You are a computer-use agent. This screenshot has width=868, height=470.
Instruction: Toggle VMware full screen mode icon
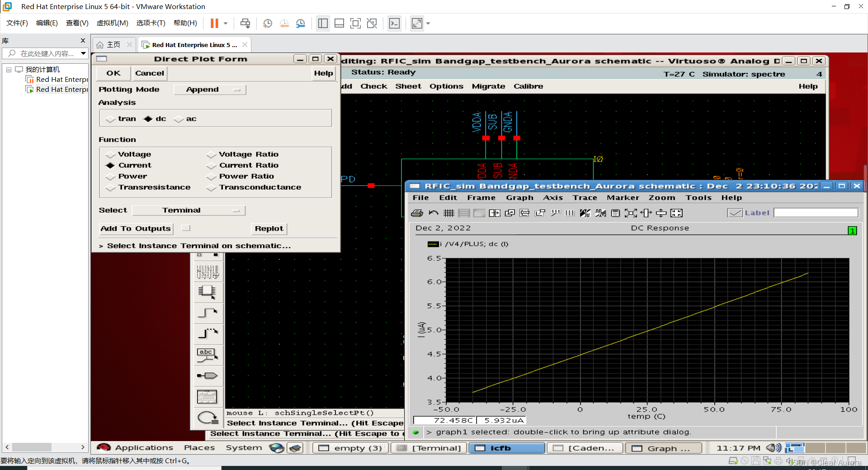(x=417, y=24)
